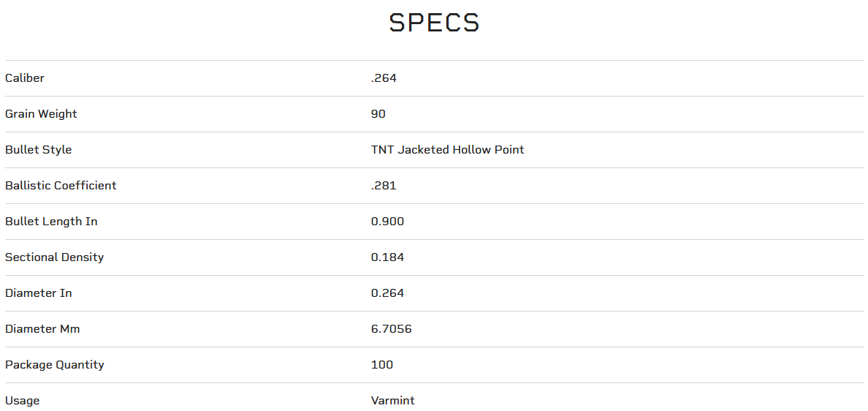Select the Caliber label

point(25,78)
